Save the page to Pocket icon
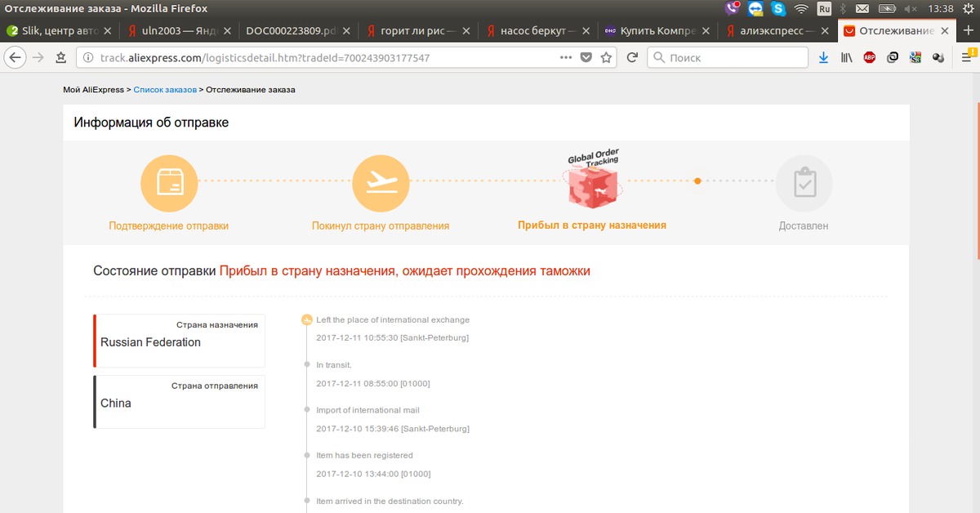This screenshot has height=513, width=980. point(586,58)
